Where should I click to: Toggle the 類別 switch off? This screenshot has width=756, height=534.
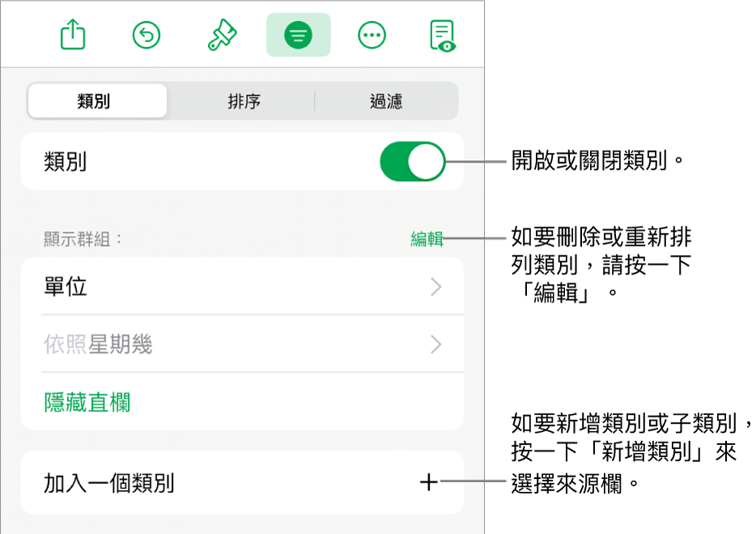tap(412, 162)
